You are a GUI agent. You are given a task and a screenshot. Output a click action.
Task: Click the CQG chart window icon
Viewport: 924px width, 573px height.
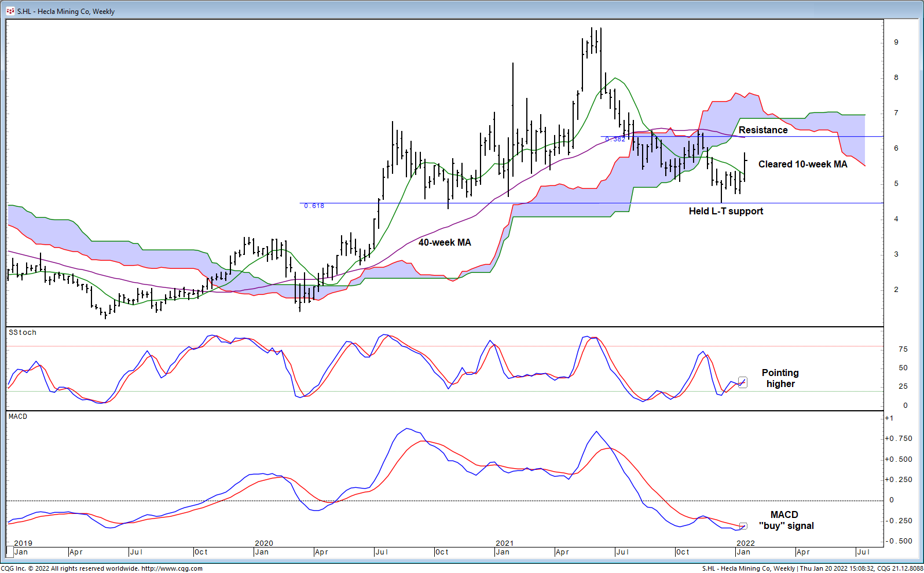click(x=10, y=11)
